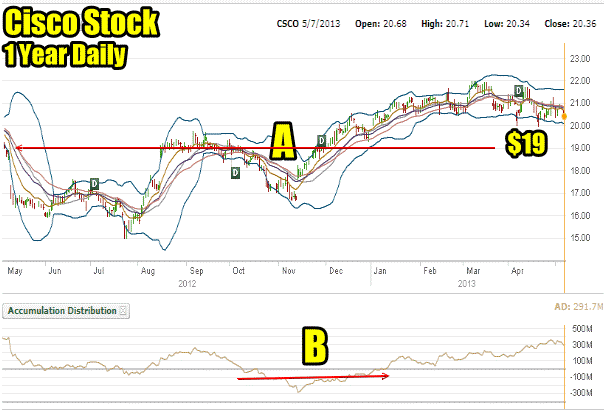
Task: Click the Mar label on the time axis
Action: point(473,271)
